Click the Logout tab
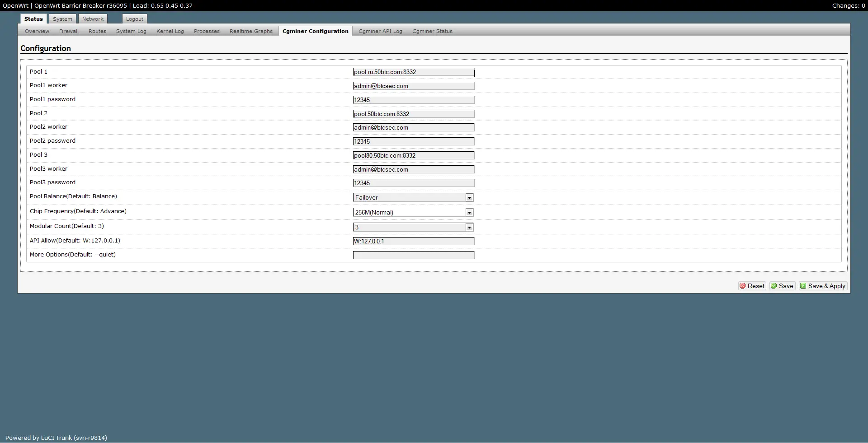This screenshot has height=443, width=868. click(135, 19)
